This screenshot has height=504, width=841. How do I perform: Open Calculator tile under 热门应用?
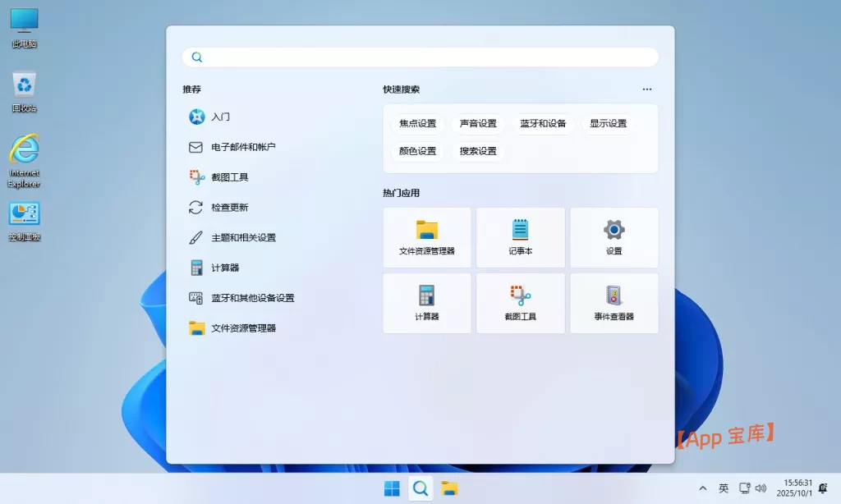point(426,303)
